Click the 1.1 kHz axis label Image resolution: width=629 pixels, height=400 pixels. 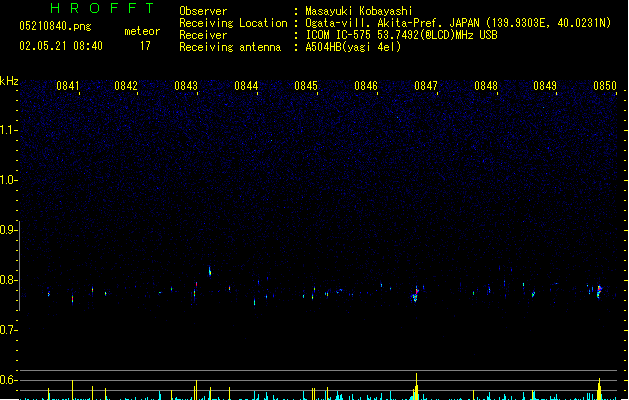pyautogui.click(x=8, y=130)
